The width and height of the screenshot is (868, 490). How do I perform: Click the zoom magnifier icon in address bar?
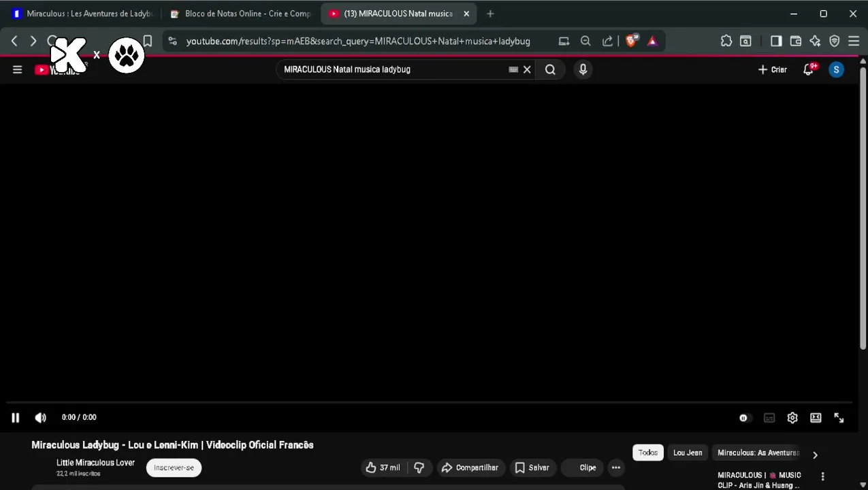[x=585, y=41]
